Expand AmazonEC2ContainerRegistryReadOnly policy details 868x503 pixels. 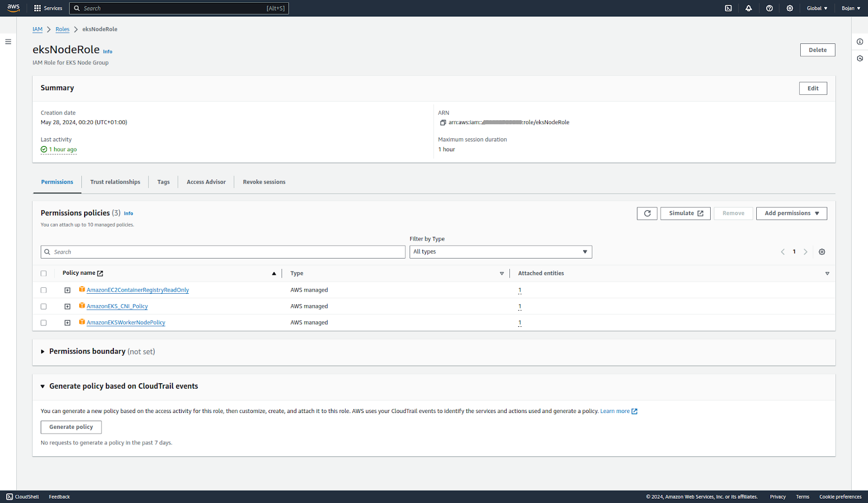click(67, 291)
